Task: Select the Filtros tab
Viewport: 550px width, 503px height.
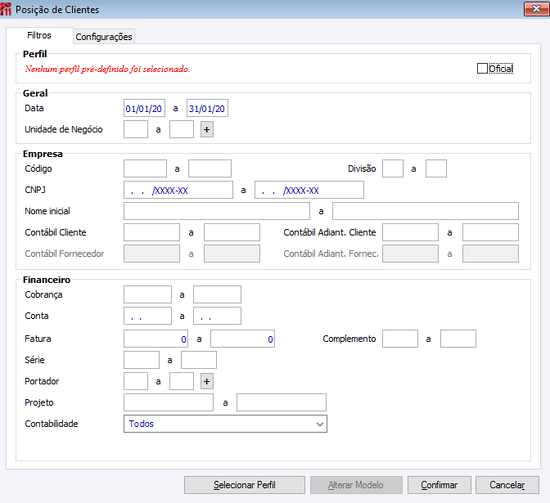Action: (39, 35)
